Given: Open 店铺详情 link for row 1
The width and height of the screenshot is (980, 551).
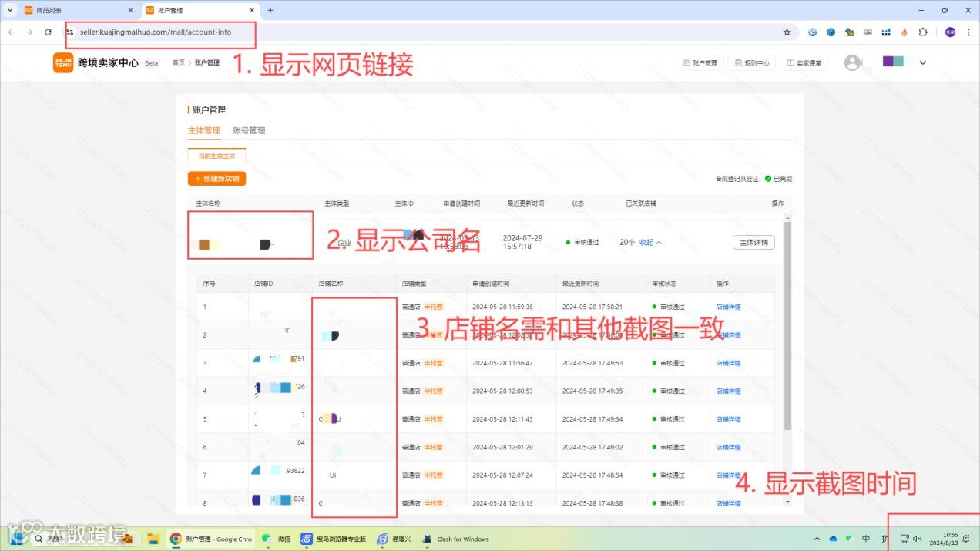Looking at the screenshot, I should tap(728, 307).
